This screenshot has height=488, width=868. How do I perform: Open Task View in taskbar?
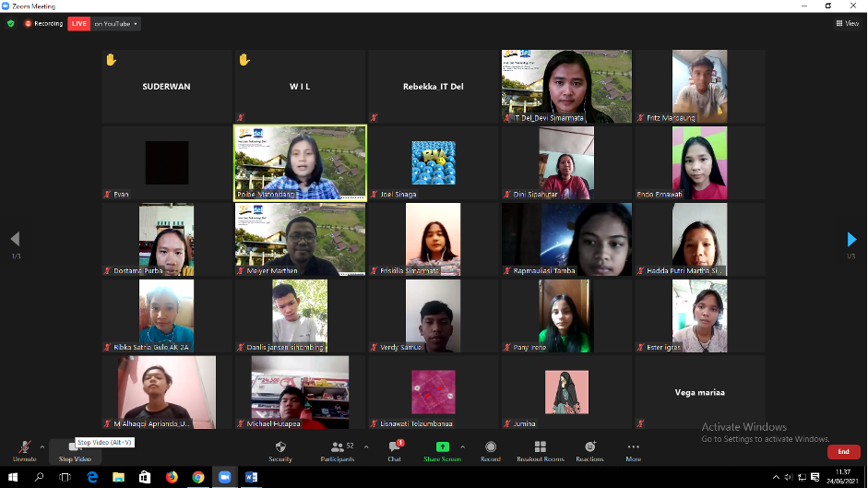coord(65,477)
